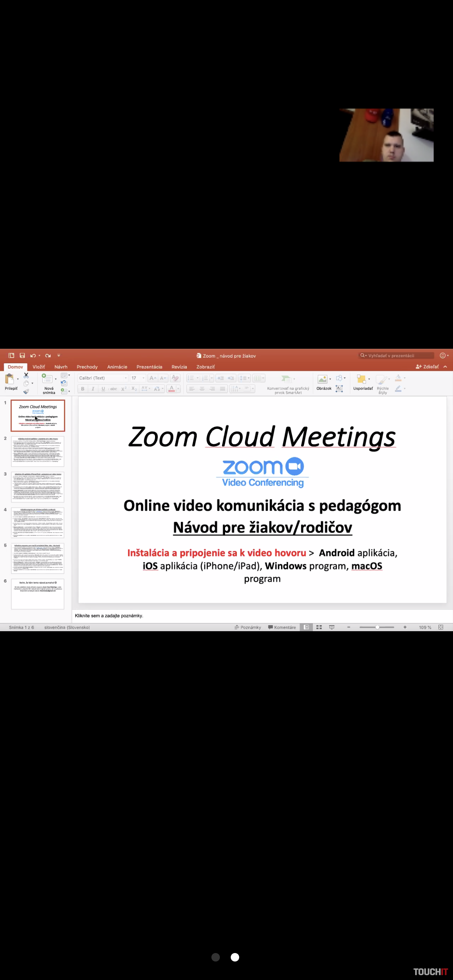Click the Save icon in title bar

pyautogui.click(x=22, y=356)
